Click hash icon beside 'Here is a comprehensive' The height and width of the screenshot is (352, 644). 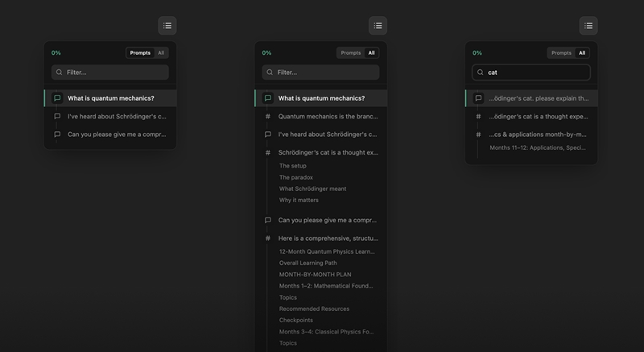pos(268,238)
